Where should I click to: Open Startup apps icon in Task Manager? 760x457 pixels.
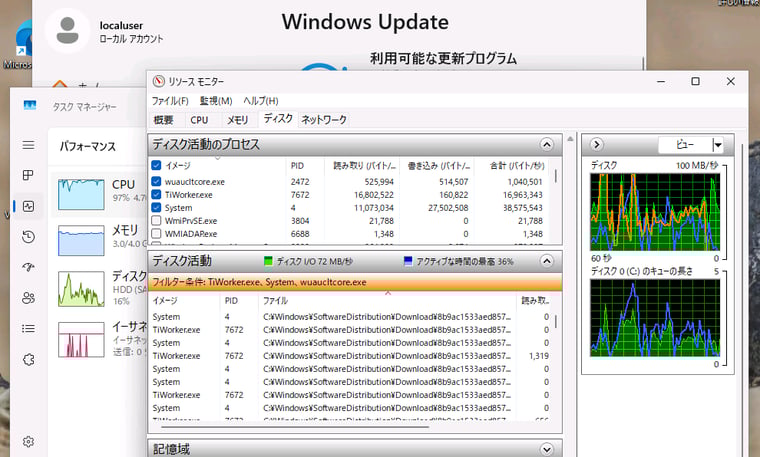28,267
